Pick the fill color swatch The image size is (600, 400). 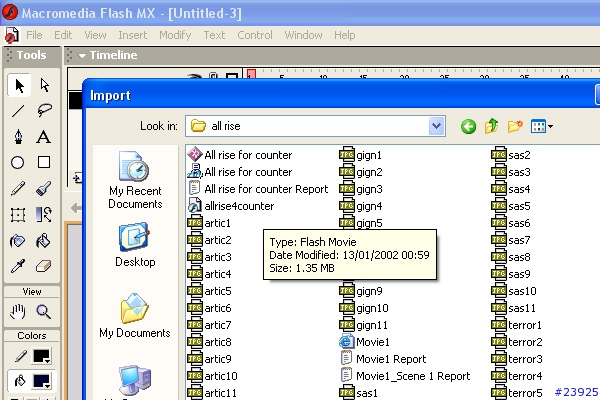41,381
